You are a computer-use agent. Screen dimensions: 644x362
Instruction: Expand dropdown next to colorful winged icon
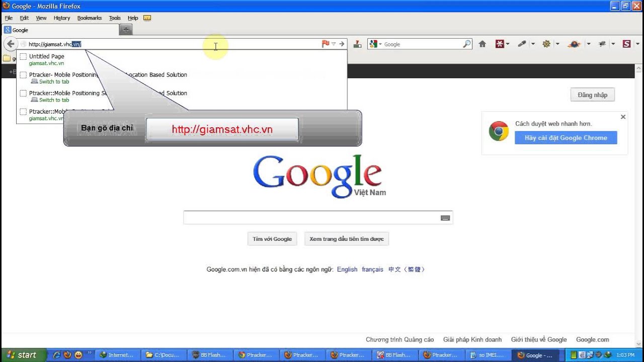pyautogui.click(x=588, y=44)
